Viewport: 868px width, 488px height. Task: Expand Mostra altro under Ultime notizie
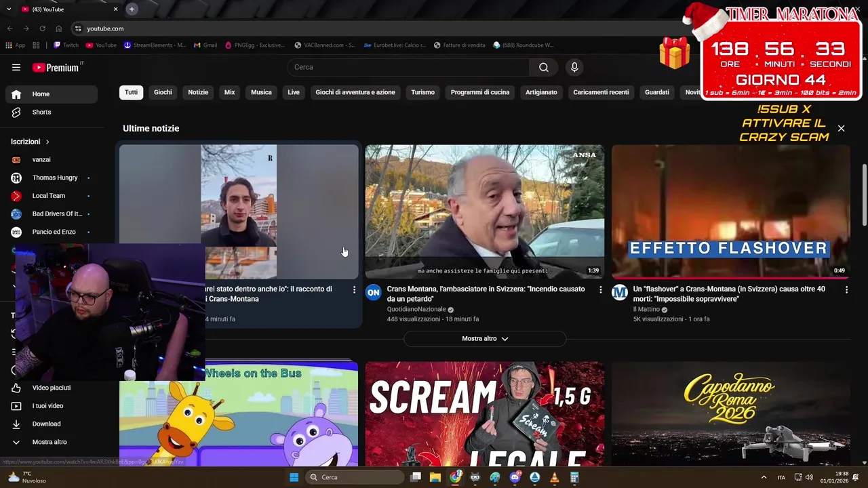[x=485, y=339]
